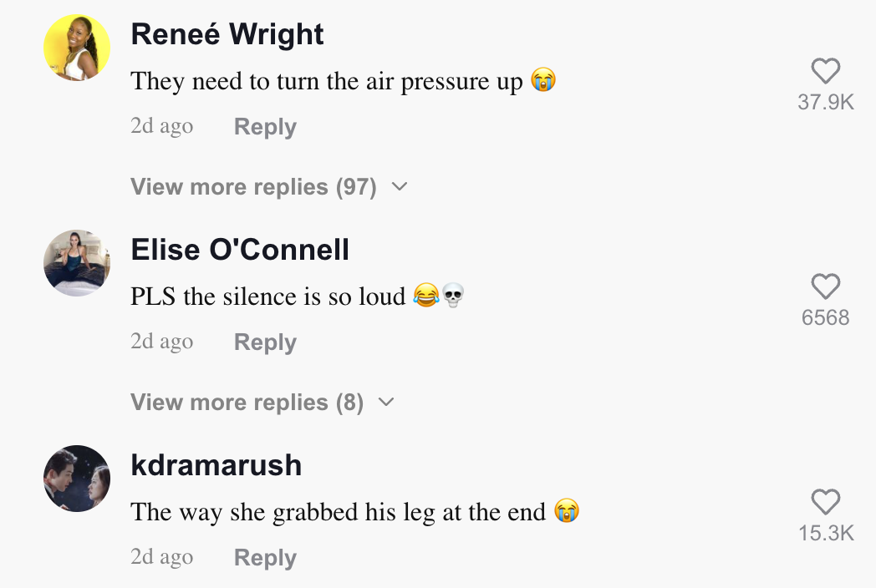Image resolution: width=876 pixels, height=588 pixels.
Task: Like Elise O'Connell's comment with the heart
Action: pyautogui.click(x=825, y=287)
